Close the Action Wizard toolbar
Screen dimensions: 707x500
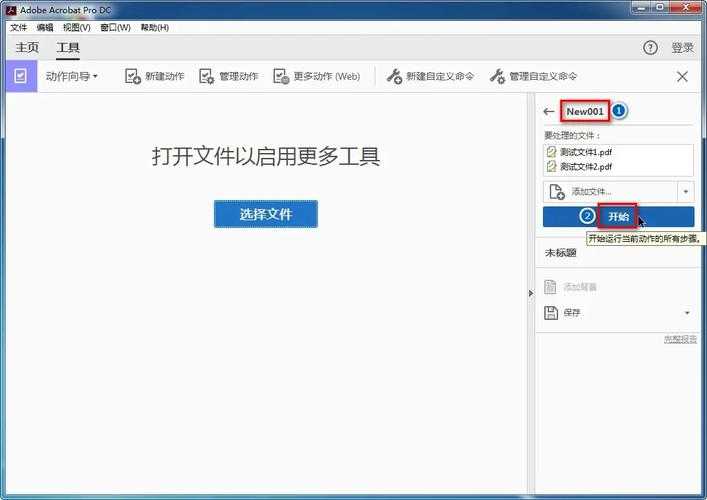pos(683,76)
